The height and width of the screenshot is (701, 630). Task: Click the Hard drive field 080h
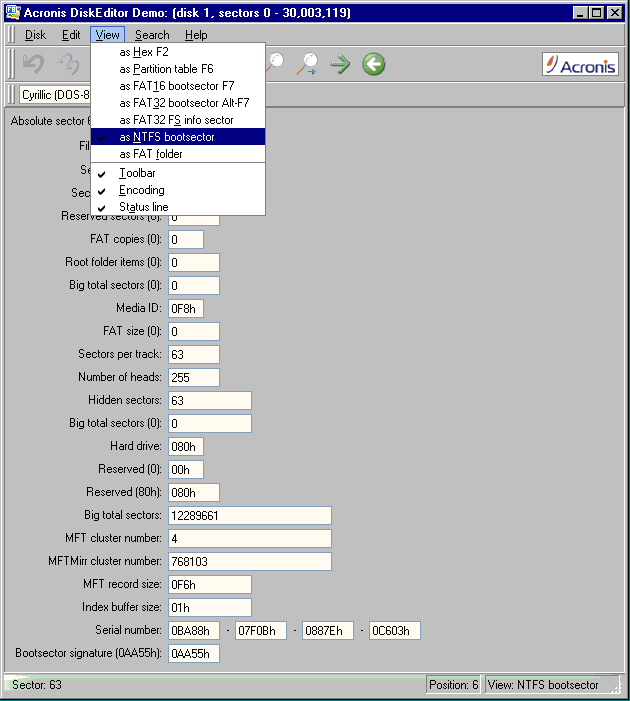186,447
